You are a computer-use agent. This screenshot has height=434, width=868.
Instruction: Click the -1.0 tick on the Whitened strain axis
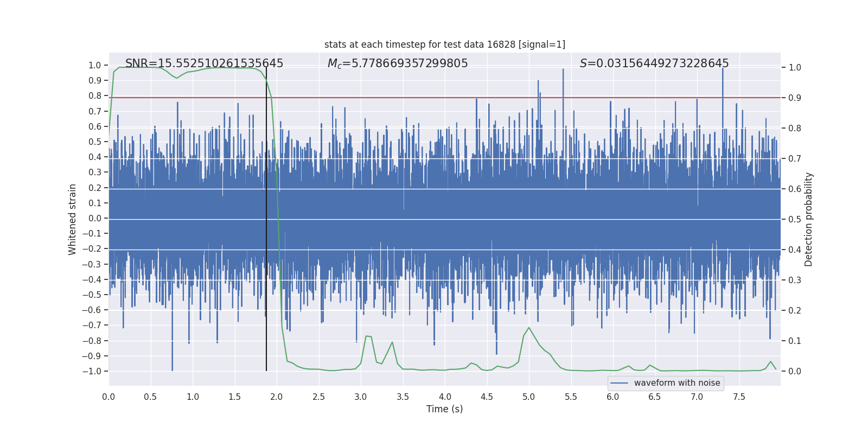(92, 371)
